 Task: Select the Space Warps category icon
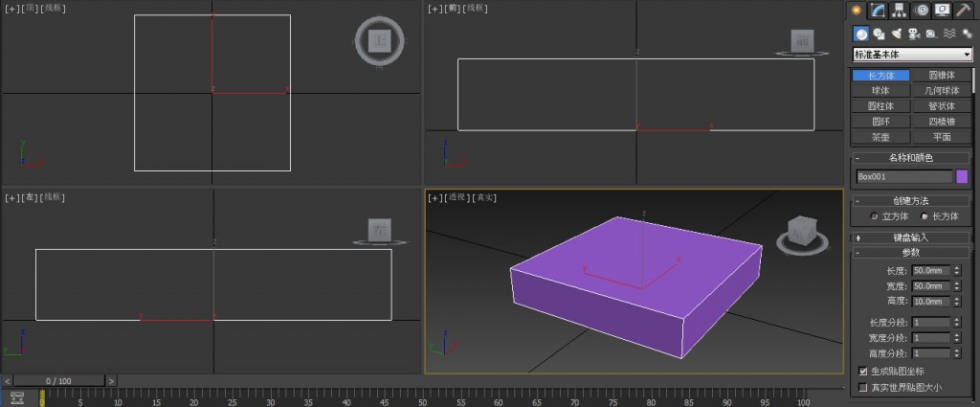coord(949,34)
